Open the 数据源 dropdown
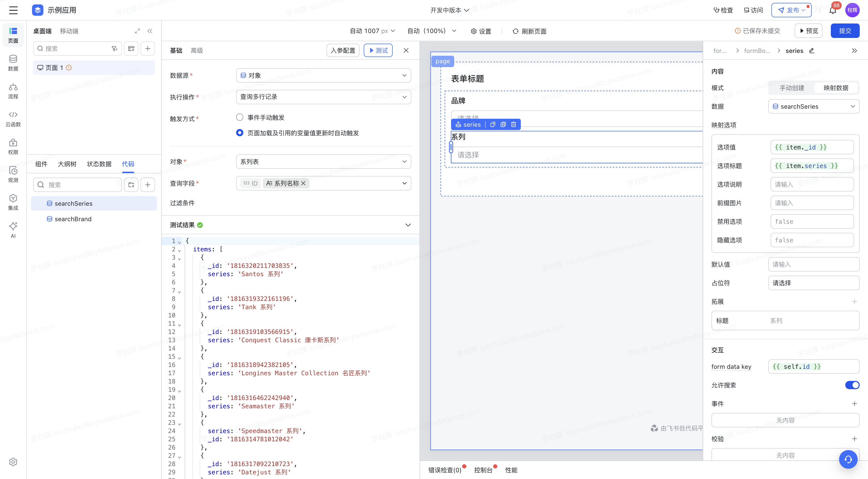The image size is (868, 479). [x=323, y=75]
